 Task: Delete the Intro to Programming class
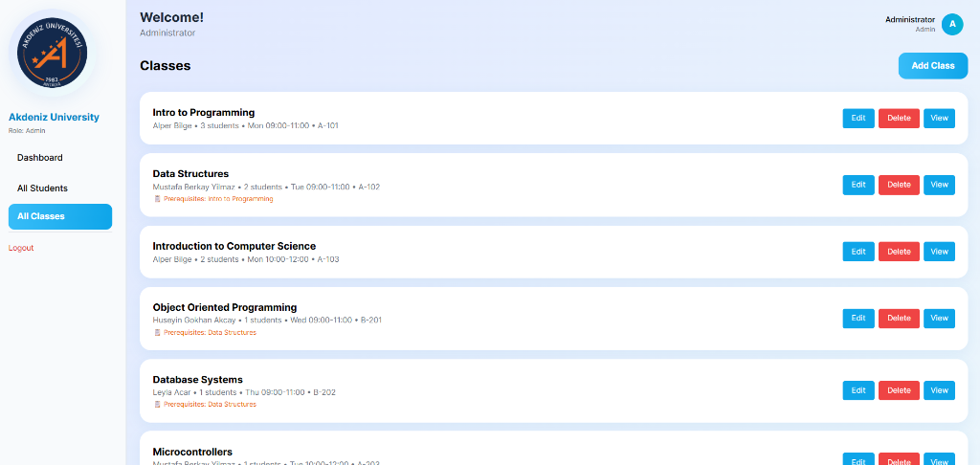click(x=899, y=119)
